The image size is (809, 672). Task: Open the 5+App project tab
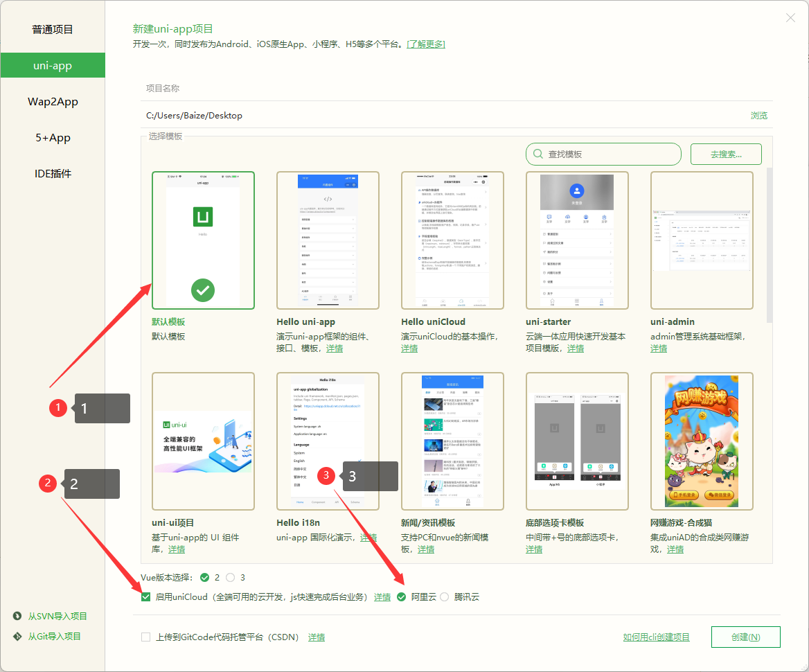coord(53,138)
